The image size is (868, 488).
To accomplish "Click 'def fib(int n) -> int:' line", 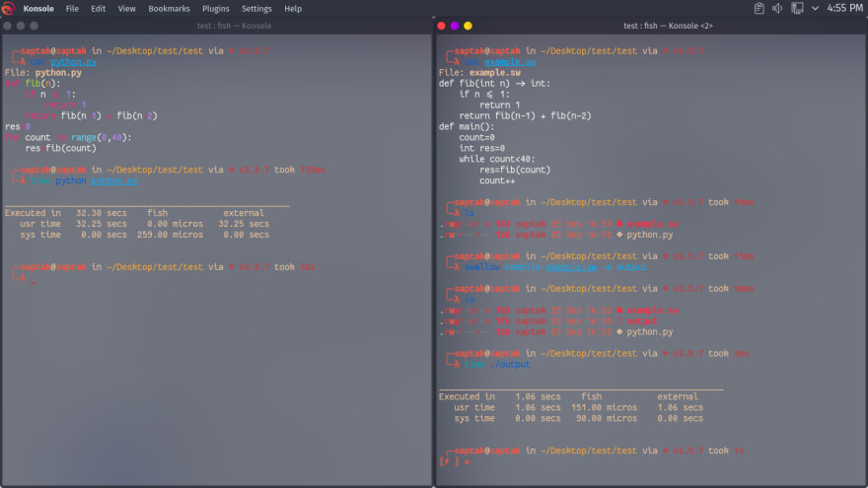I will (x=494, y=84).
